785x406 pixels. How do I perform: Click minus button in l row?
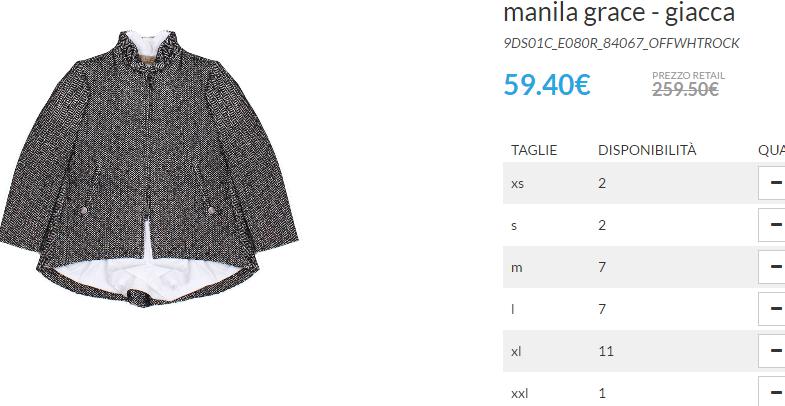773,309
